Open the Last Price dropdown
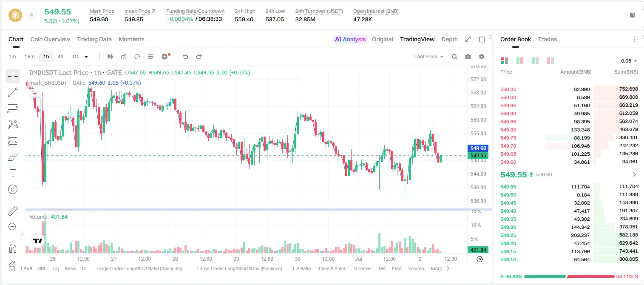 click(428, 57)
